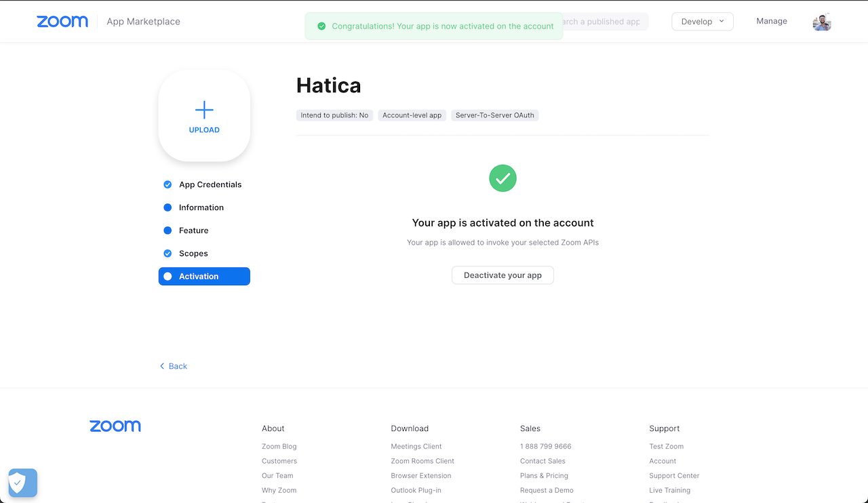Viewport: 868px width, 503px height.
Task: Click Deactivate your app button
Action: click(x=502, y=275)
